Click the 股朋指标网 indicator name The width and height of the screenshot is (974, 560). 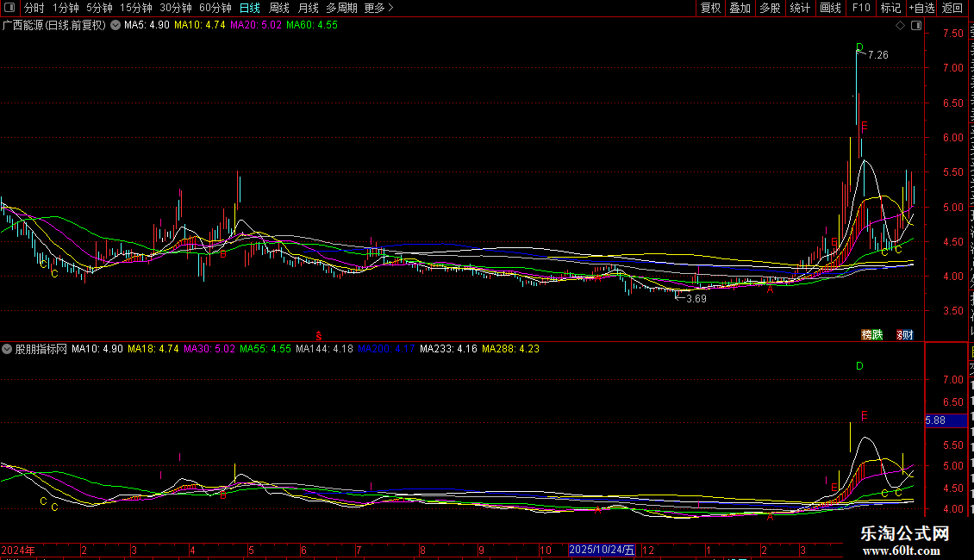(41, 349)
